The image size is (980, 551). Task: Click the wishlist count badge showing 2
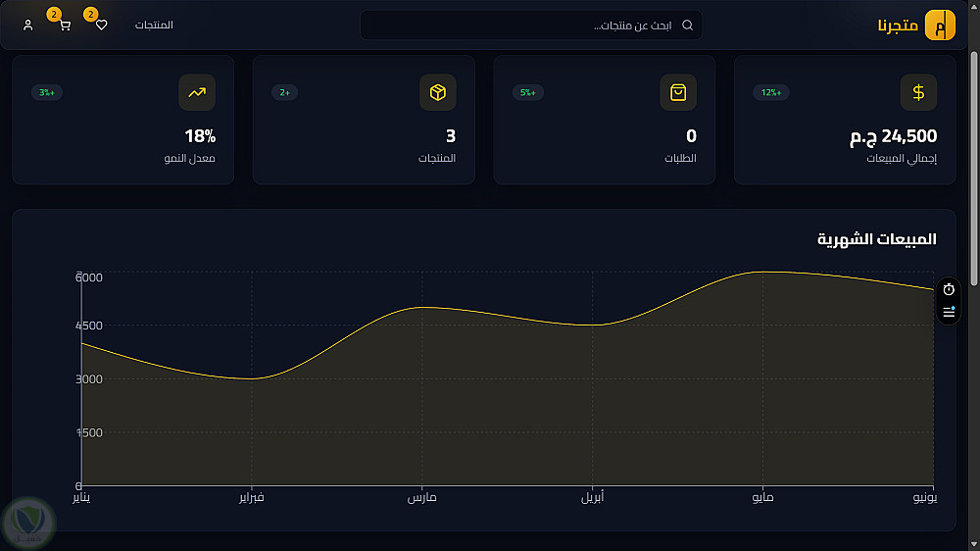click(90, 14)
